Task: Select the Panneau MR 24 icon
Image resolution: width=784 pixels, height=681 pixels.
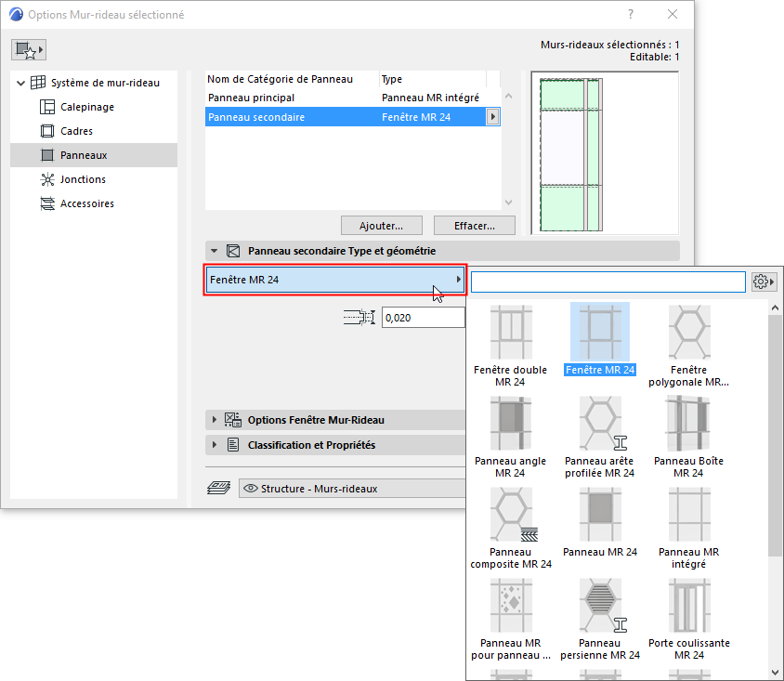Action: coord(600,514)
